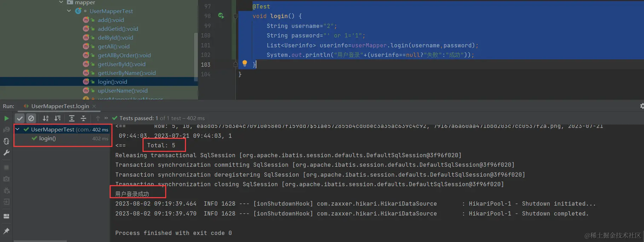
Task: Collapse the UserMapperTest class node in structure
Action: (69, 11)
